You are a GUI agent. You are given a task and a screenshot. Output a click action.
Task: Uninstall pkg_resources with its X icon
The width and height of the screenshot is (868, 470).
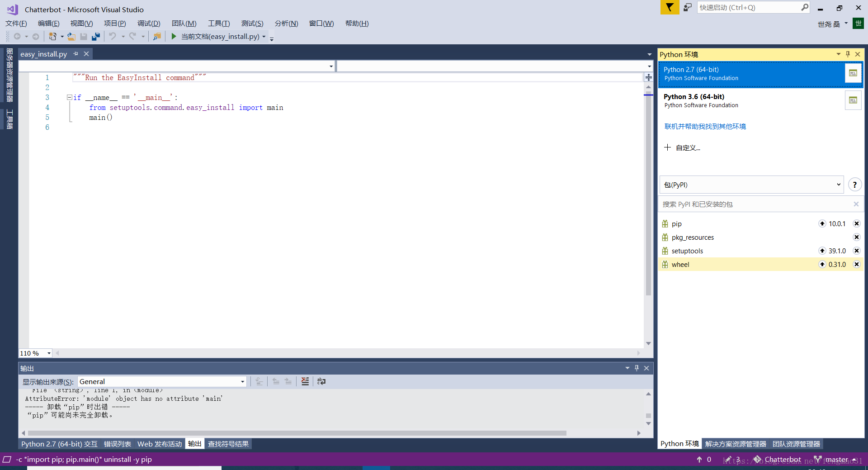(x=856, y=237)
